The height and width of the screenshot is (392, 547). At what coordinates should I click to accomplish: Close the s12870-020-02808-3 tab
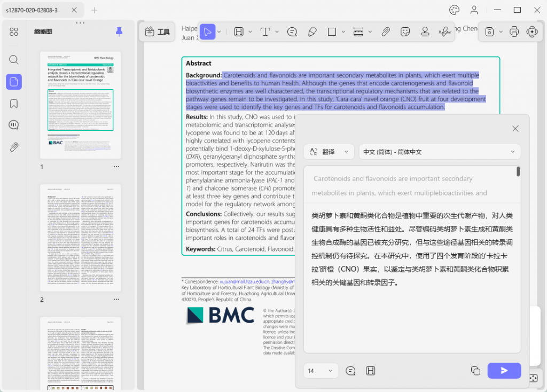[x=74, y=10]
